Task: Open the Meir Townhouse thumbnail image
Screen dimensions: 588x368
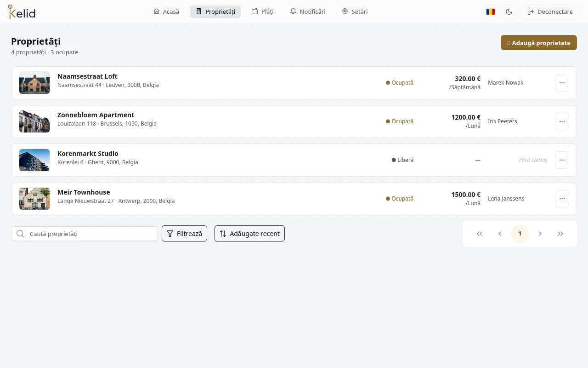Action: point(34,199)
